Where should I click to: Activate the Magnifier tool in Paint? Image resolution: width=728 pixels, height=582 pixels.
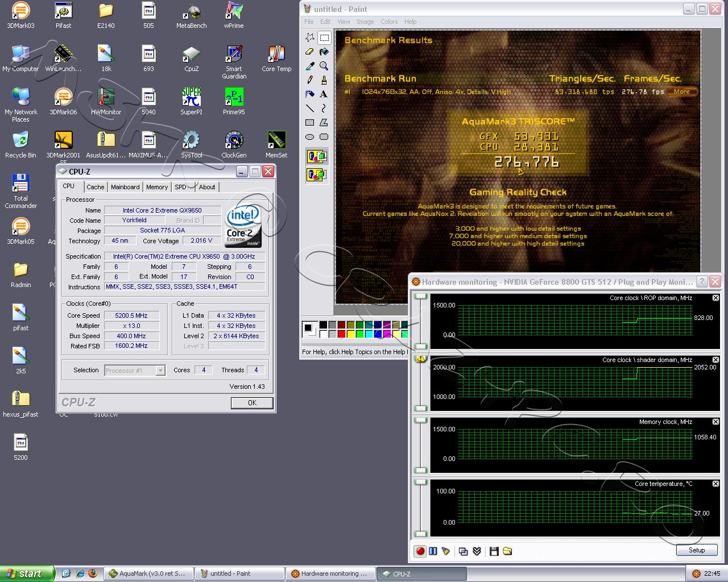tap(324, 66)
